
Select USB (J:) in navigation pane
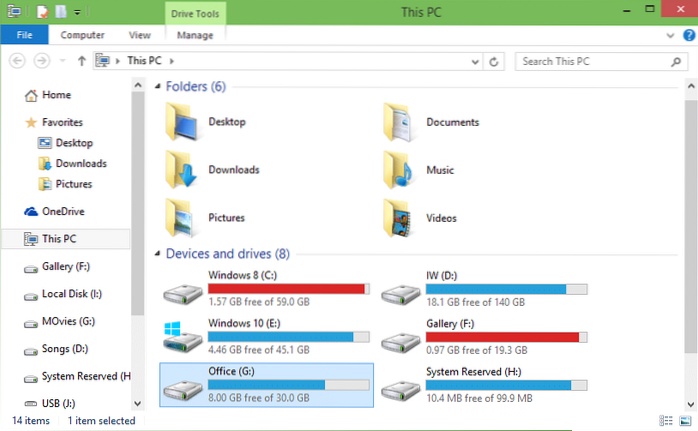pyautogui.click(x=60, y=404)
